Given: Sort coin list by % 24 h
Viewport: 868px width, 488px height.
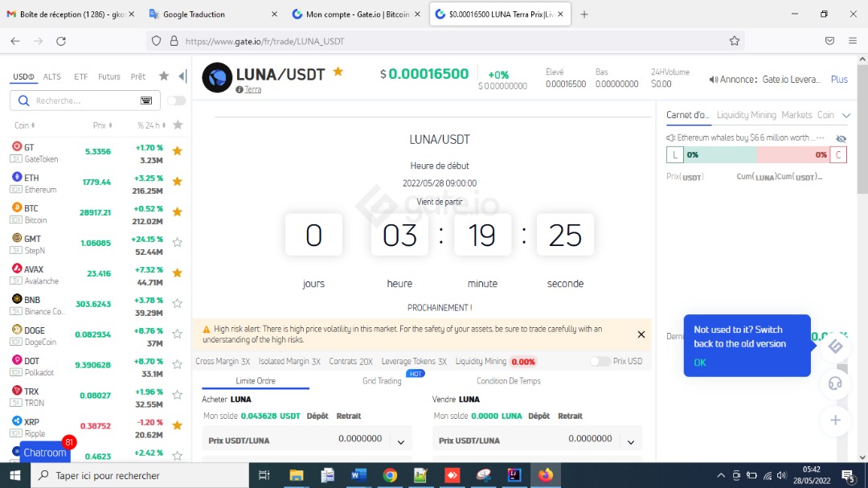Looking at the screenshot, I should [152, 125].
